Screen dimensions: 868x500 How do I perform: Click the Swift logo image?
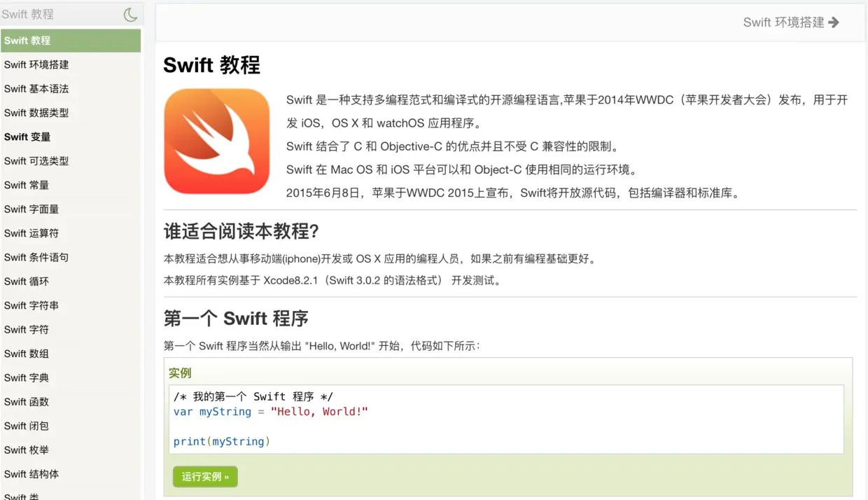click(217, 141)
